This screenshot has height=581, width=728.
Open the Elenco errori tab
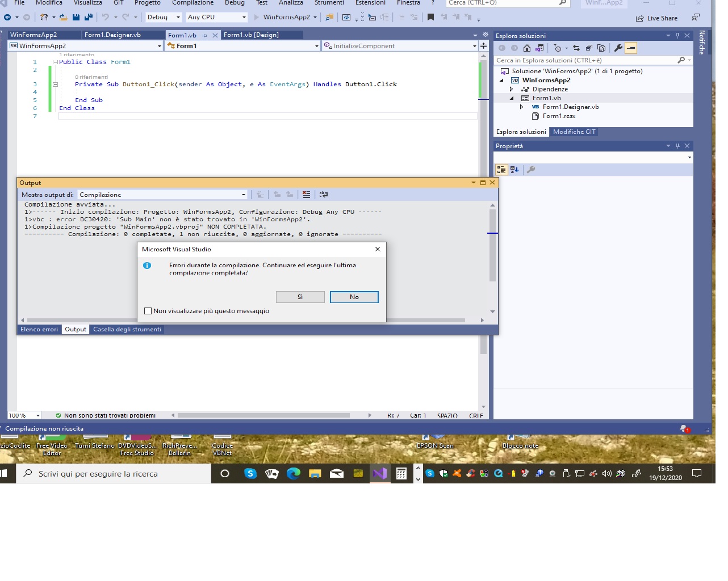point(39,329)
